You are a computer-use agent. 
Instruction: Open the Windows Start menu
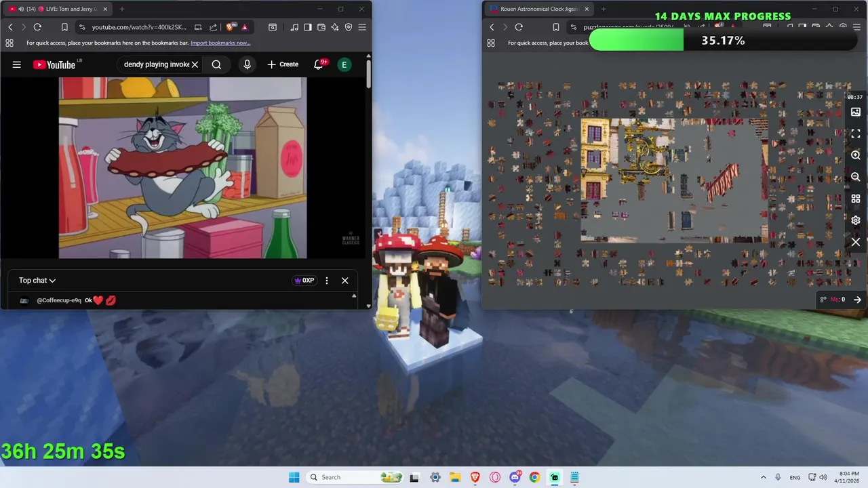pyautogui.click(x=294, y=477)
